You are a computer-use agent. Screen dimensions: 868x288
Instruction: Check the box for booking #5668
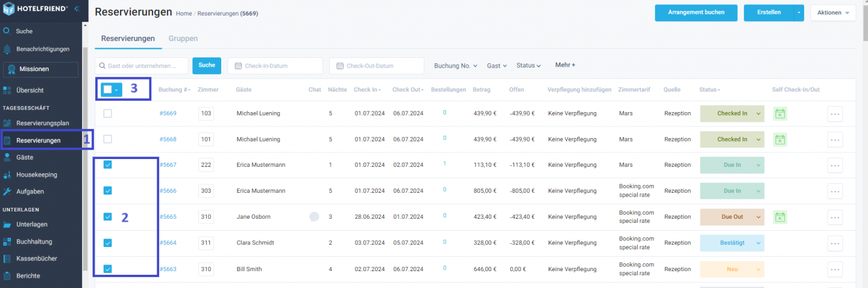click(x=107, y=139)
